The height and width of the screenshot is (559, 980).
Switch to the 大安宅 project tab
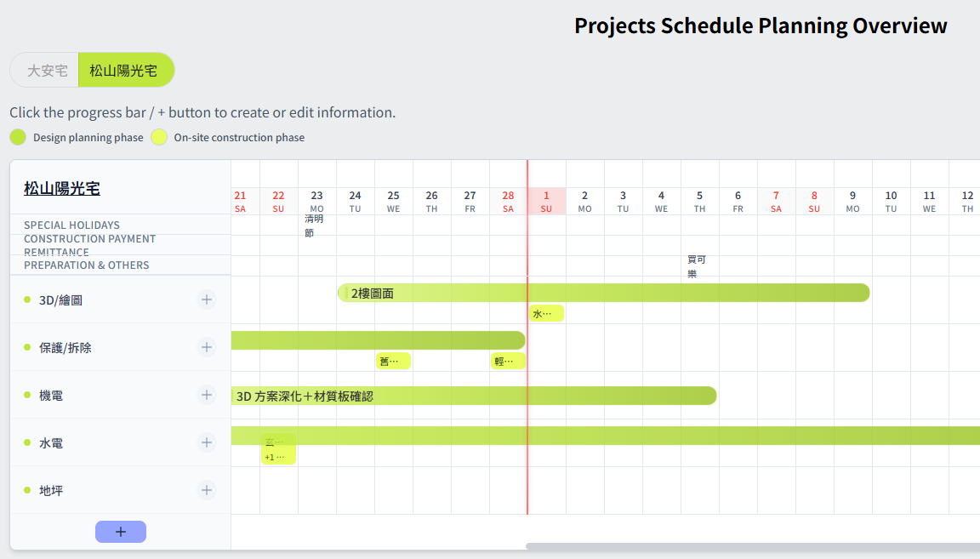(47, 71)
